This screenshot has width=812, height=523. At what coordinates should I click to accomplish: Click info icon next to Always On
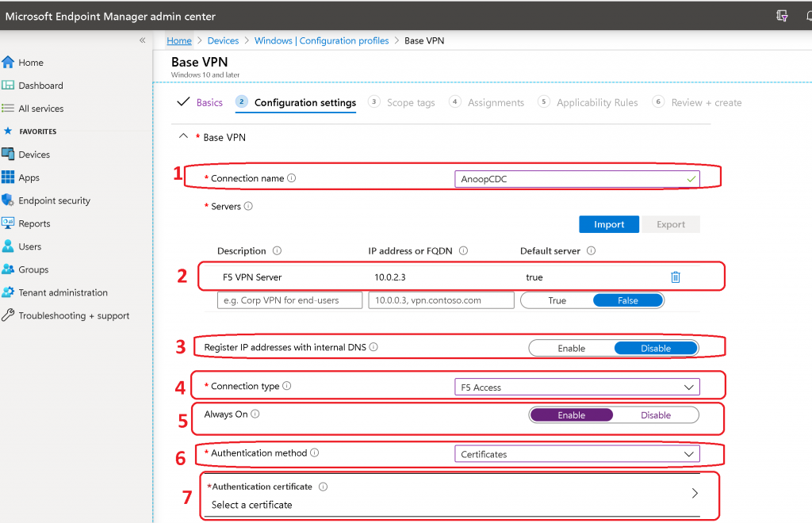[255, 414]
